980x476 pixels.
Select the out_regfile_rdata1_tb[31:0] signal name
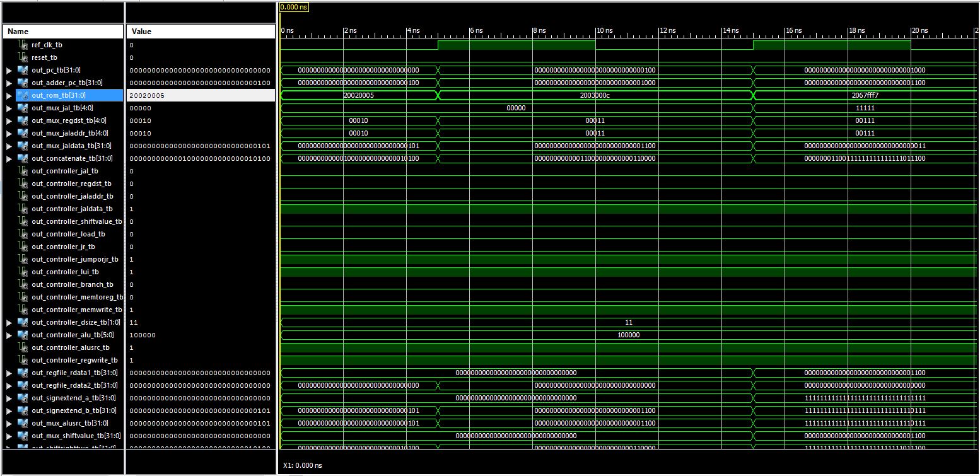click(74, 373)
